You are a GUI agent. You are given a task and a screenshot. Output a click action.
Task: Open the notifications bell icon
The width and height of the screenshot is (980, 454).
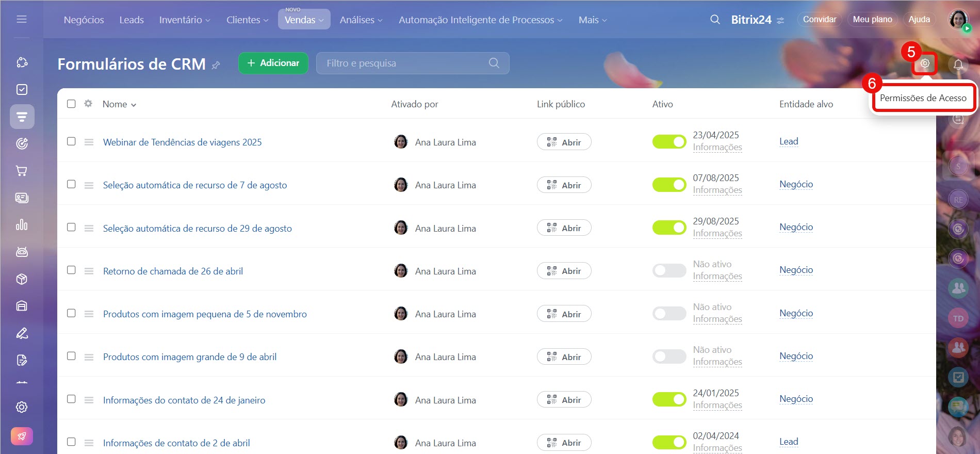click(x=958, y=64)
